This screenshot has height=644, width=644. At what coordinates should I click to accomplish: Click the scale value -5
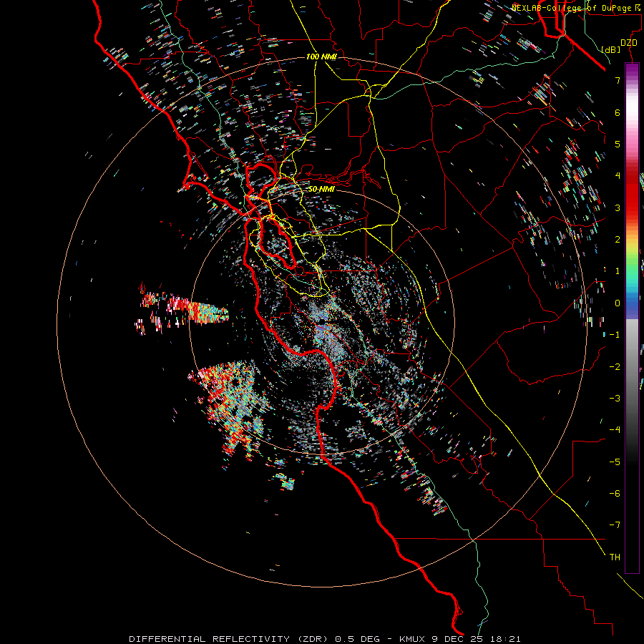point(615,462)
